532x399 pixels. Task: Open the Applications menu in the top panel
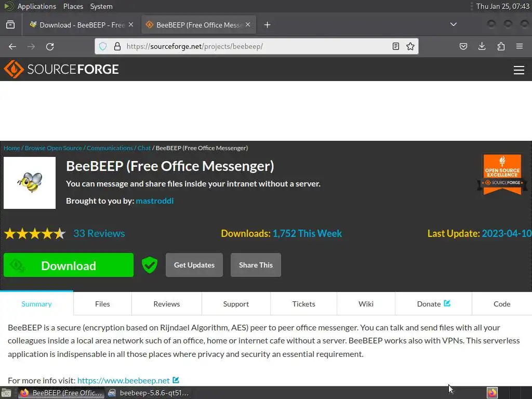[37, 6]
